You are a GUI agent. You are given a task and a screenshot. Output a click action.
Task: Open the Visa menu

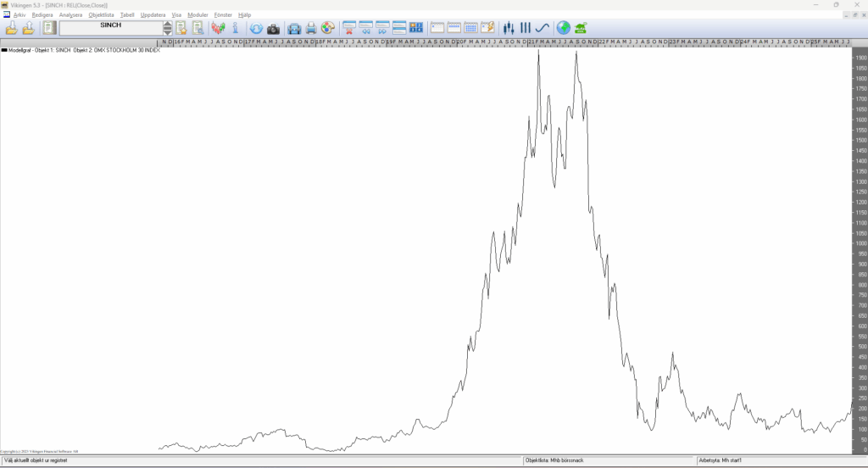[176, 15]
